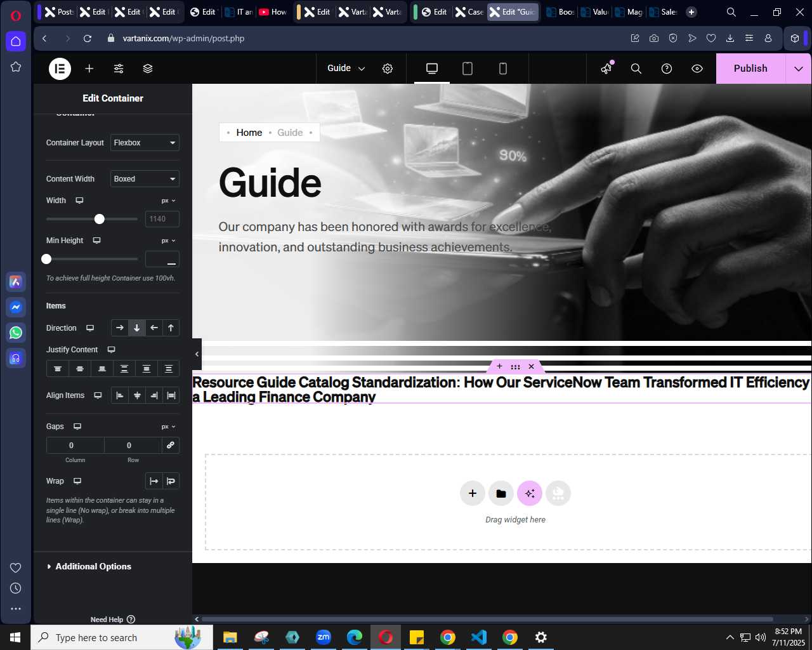Switch to the How YouTube browser tab
The height and width of the screenshot is (650, 812).
[273, 12]
